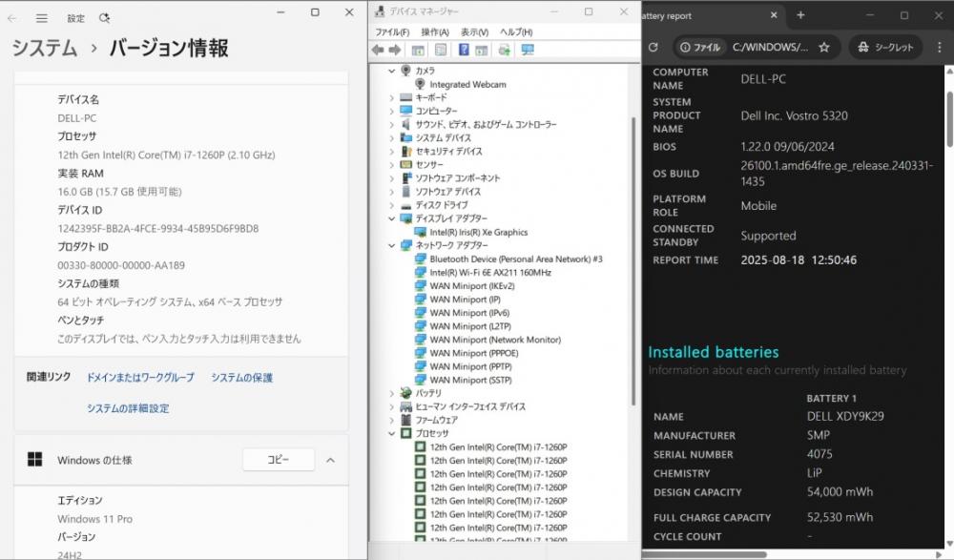Image resolution: width=954 pixels, height=560 pixels.
Task: Collapse the Windows の仕様 section chevron
Action: tap(330, 460)
